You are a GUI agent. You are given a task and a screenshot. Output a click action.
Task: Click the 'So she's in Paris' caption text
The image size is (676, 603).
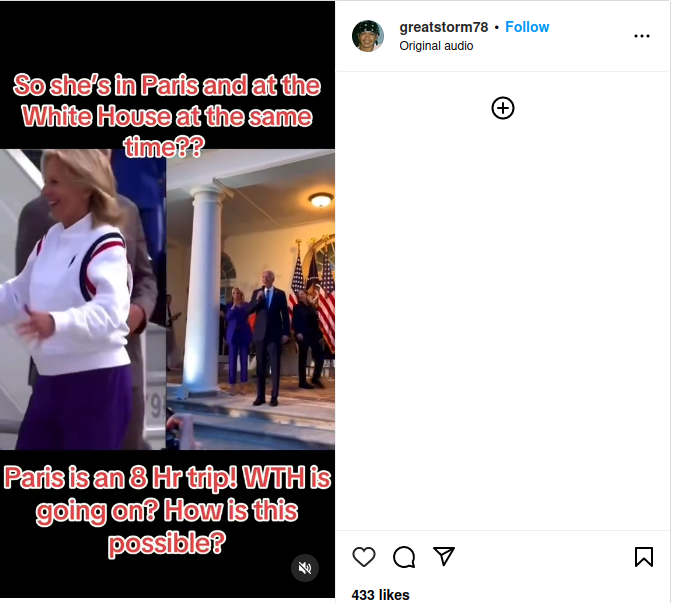167,115
